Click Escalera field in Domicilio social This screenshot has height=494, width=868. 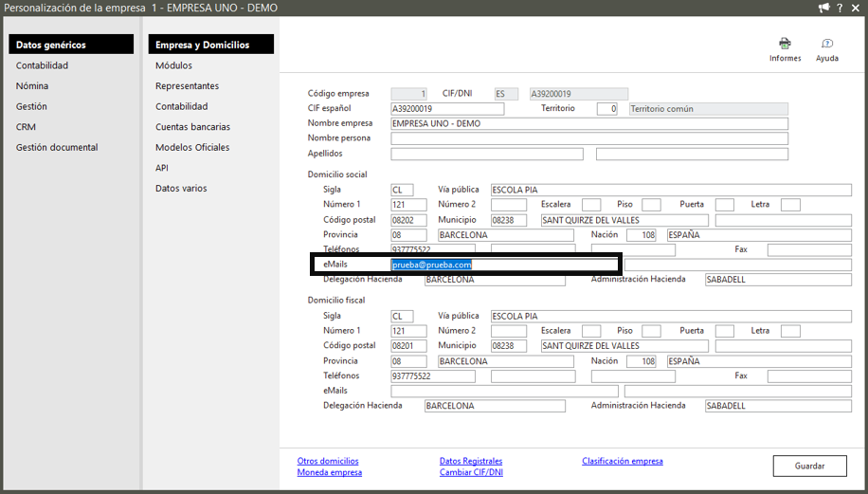click(591, 205)
